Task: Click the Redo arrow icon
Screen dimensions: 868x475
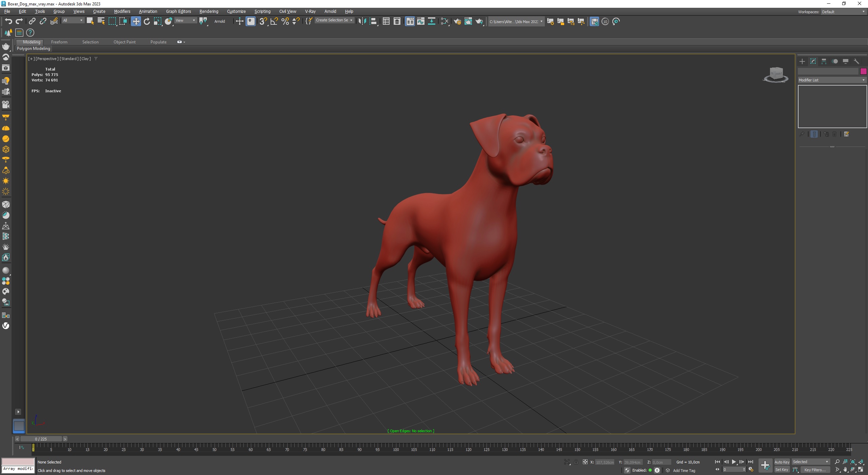Action: coord(19,21)
